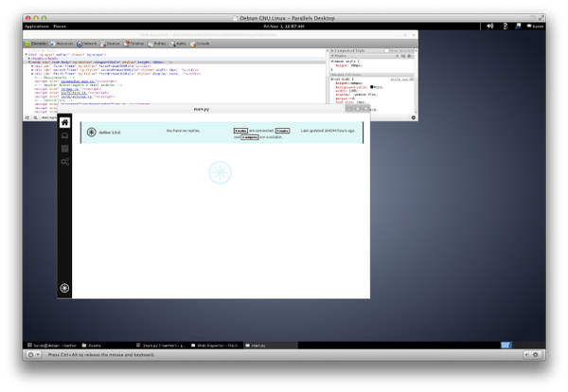Collapse the body node in the DOM tree

[29, 62]
